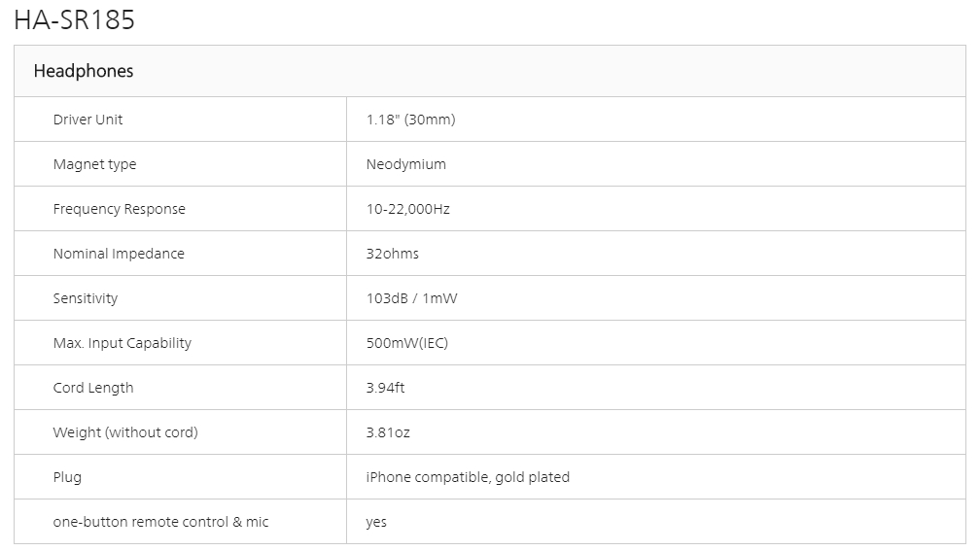Select the Max. Input Capability label

click(x=122, y=343)
